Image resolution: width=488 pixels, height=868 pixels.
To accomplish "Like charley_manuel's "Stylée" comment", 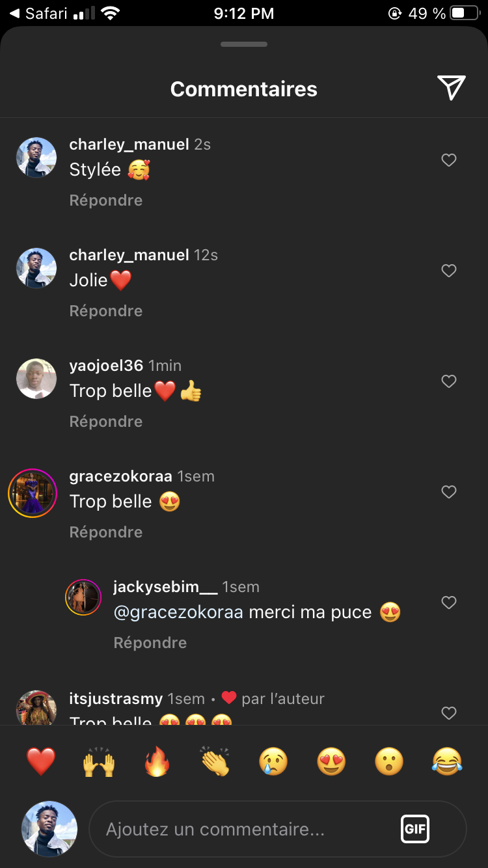I will point(449,160).
